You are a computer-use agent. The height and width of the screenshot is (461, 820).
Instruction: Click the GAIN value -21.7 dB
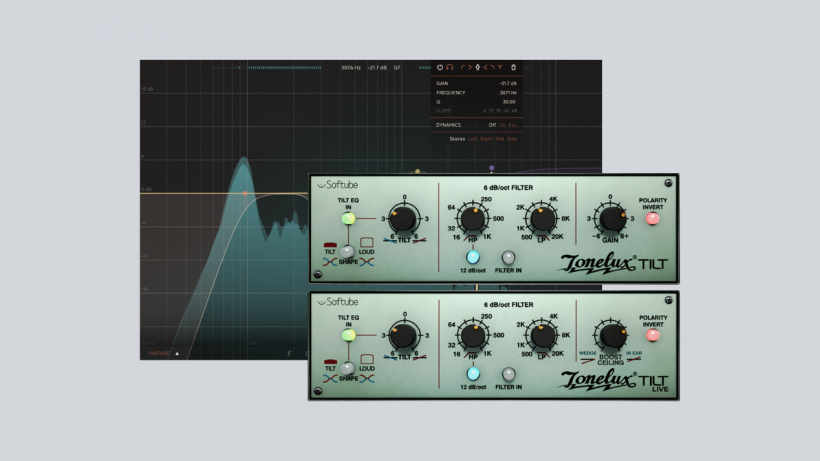coord(508,84)
